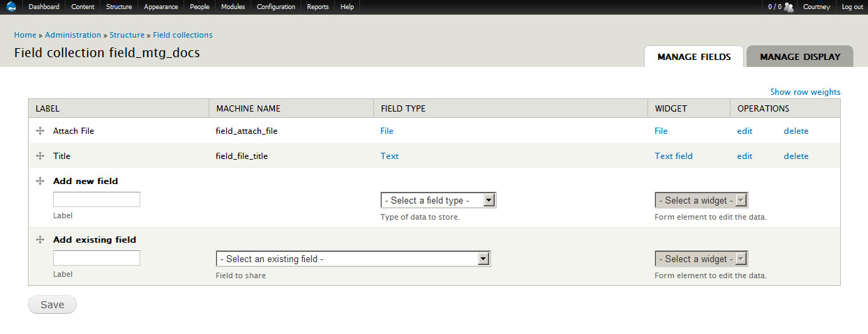
Task: Click the Show row weights link
Action: 805,92
